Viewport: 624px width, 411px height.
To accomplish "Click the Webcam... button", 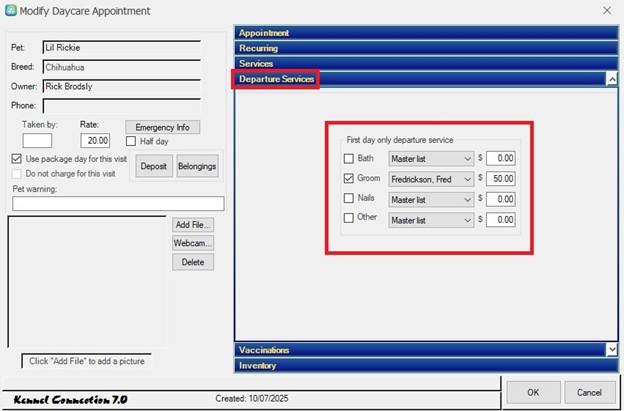I will click(x=193, y=243).
